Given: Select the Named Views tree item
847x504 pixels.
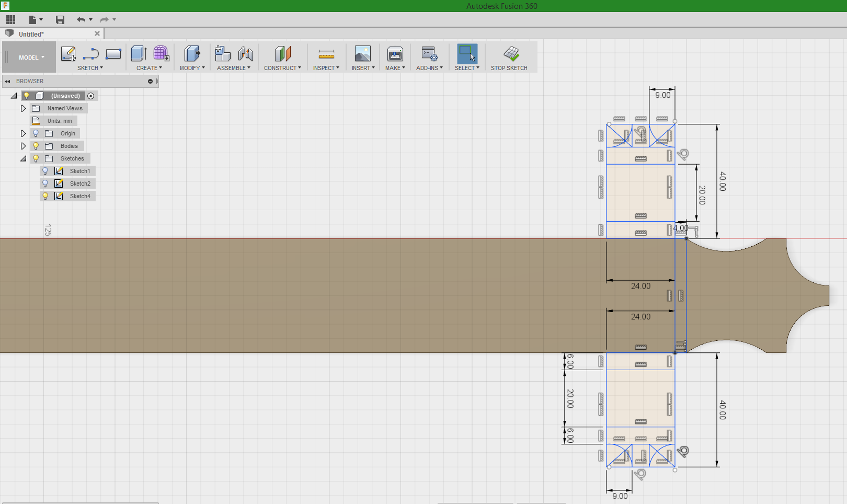Looking at the screenshot, I should (65, 108).
